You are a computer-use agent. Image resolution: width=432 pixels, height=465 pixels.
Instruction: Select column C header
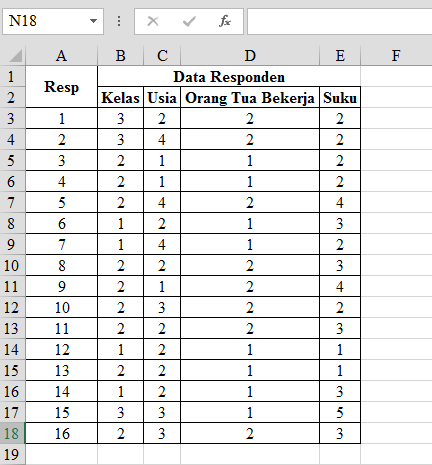pos(162,55)
